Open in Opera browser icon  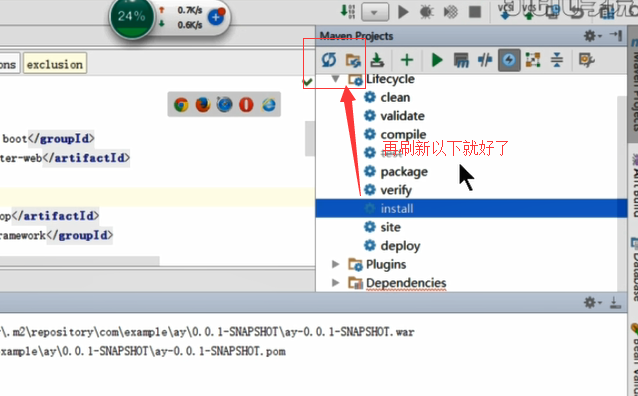coord(246,105)
